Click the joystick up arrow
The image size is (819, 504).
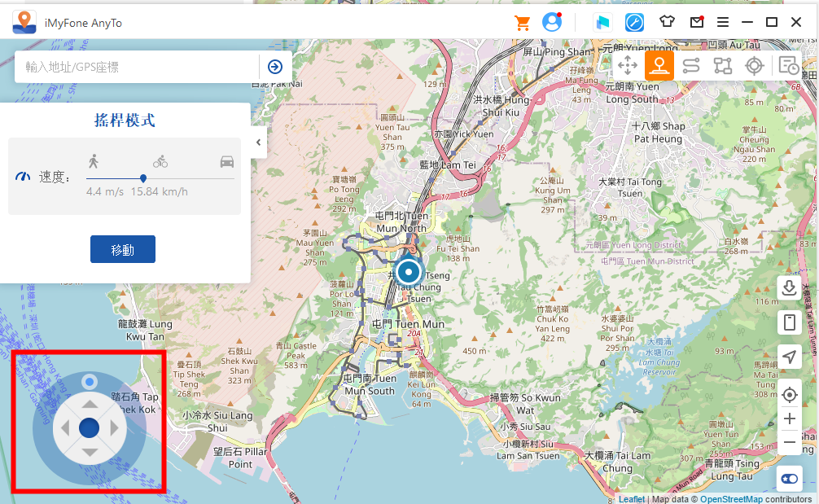90,404
